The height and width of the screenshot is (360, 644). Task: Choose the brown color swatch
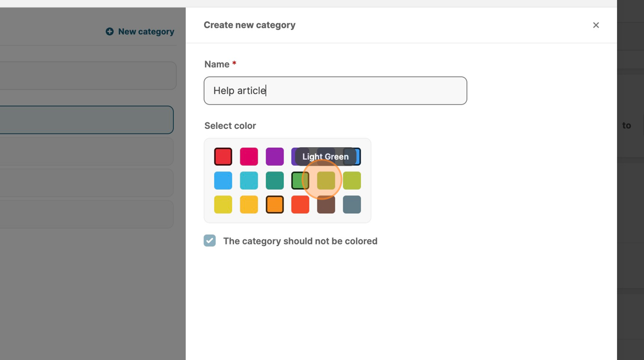(x=326, y=205)
